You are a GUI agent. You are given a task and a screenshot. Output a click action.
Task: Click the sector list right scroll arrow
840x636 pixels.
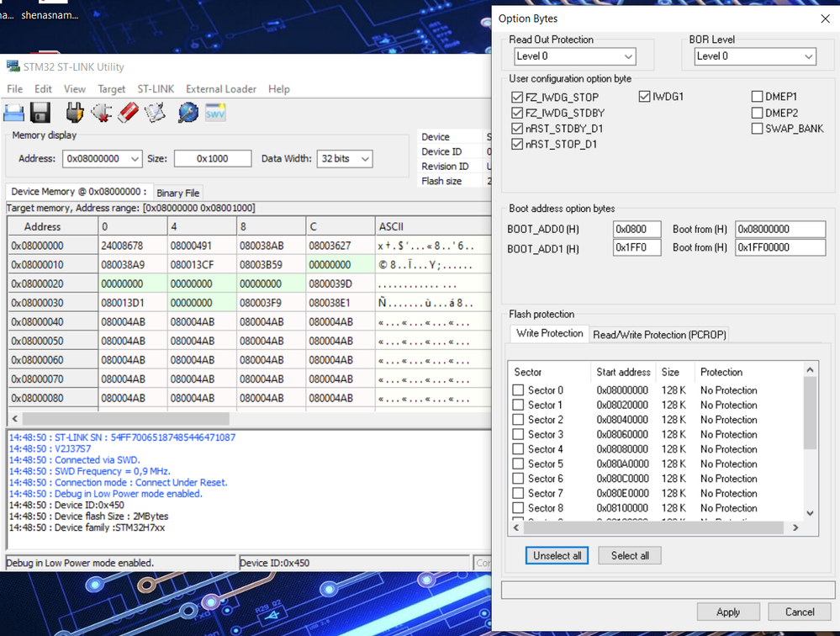pos(795,527)
